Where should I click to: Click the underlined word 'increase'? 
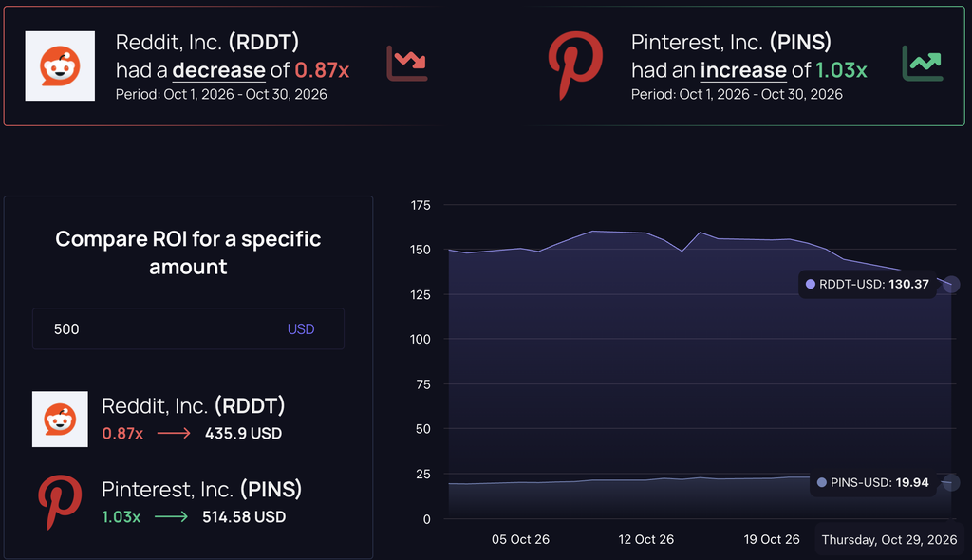coord(743,70)
